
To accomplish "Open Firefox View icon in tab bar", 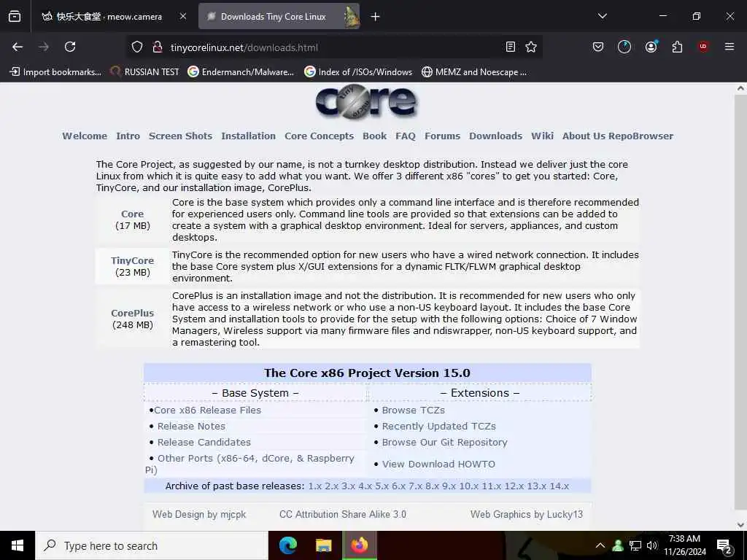I will pyautogui.click(x=15, y=17).
